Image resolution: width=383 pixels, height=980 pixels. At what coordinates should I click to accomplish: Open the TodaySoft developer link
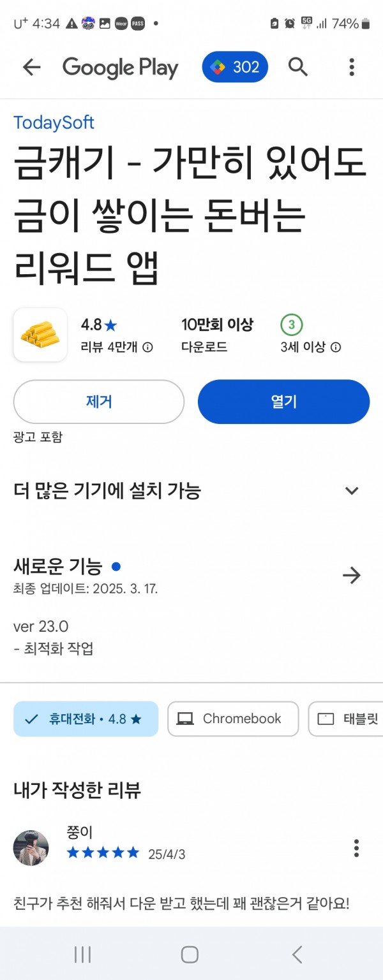click(54, 122)
